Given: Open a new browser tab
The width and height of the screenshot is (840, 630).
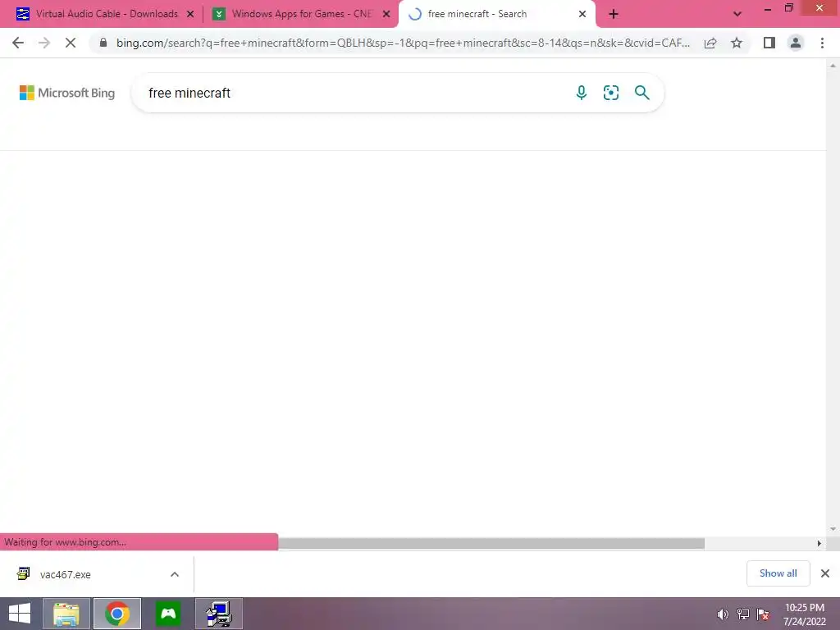Looking at the screenshot, I should pyautogui.click(x=614, y=15).
